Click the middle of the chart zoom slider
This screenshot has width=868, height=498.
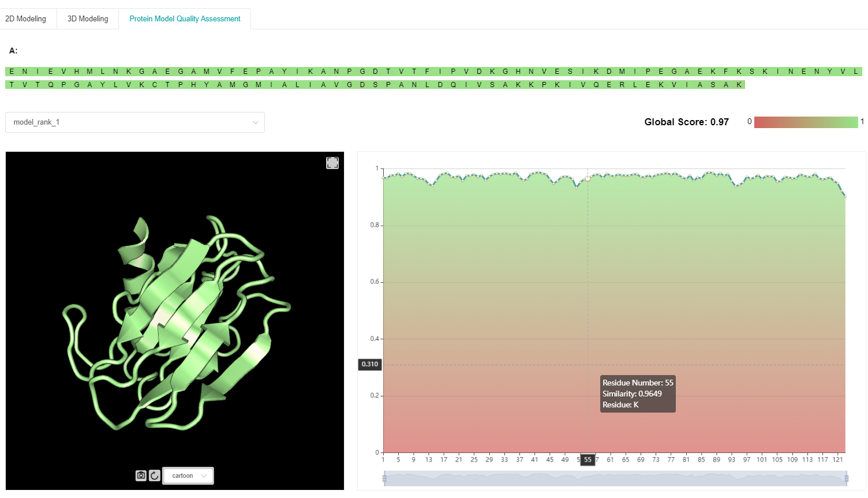(x=615, y=478)
